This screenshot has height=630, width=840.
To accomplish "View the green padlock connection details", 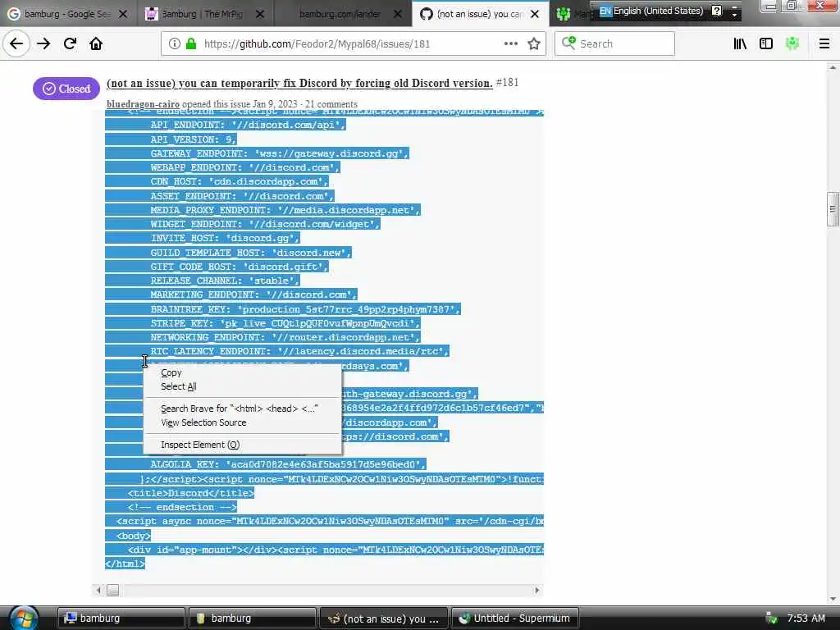I will click(x=190, y=44).
